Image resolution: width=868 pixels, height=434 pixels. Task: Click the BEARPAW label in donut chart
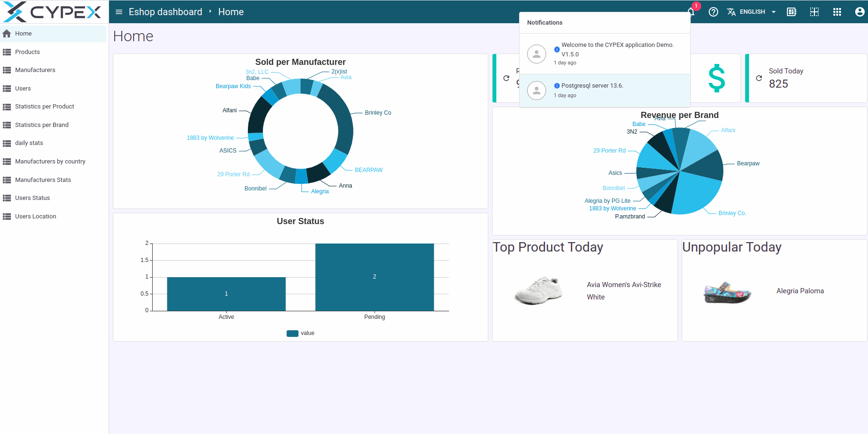pos(368,170)
